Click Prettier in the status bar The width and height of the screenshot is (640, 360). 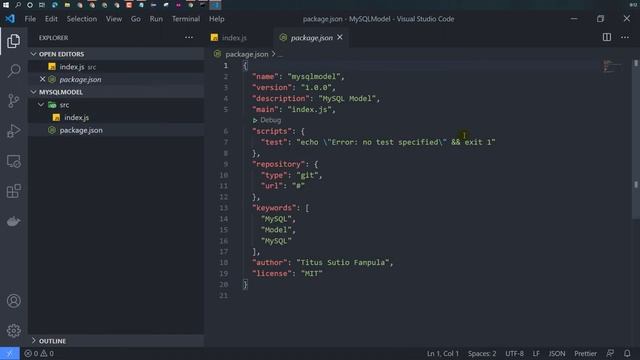[x=585, y=353]
